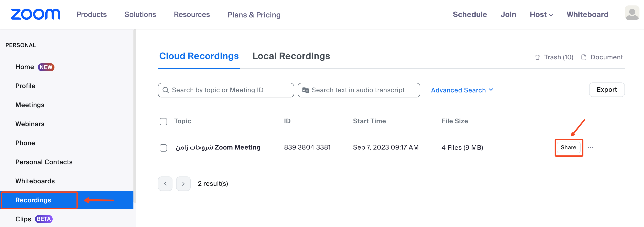
Task: Open the Zoom Meeting recording topic
Action: click(x=218, y=147)
